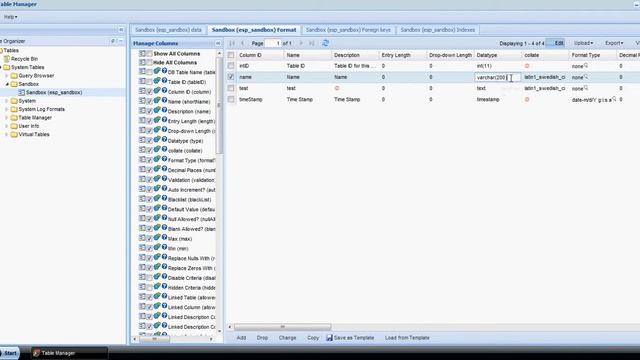Select the User Info tree folder
This screenshot has height=360, width=640.
click(x=29, y=126)
